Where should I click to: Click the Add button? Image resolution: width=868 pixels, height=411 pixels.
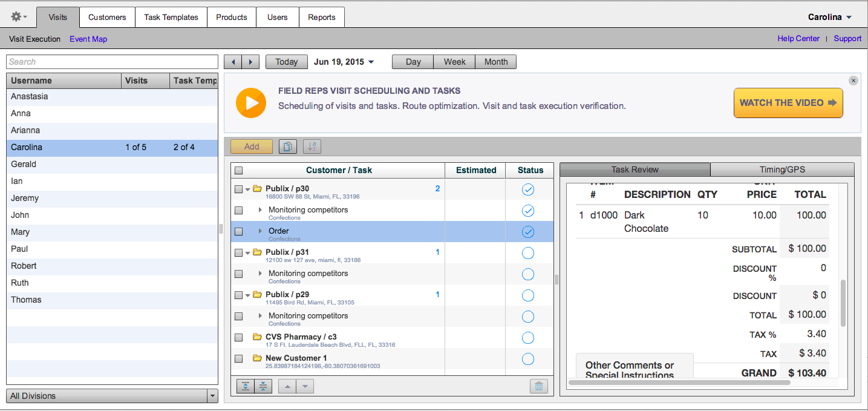click(x=252, y=146)
